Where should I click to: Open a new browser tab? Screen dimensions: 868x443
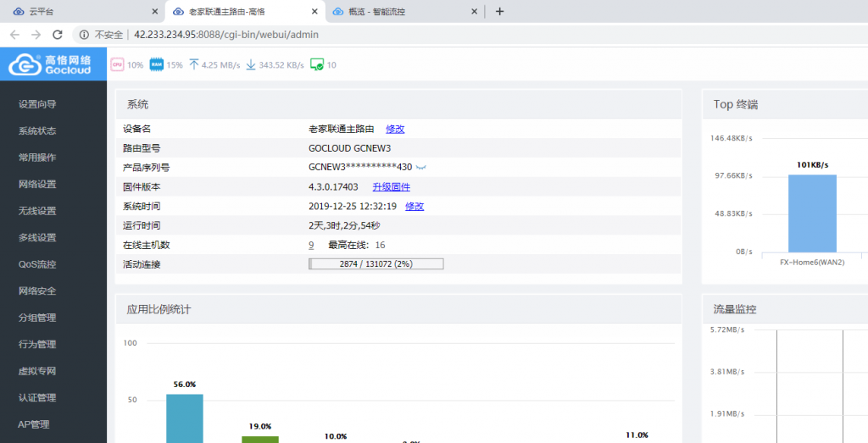click(x=499, y=12)
